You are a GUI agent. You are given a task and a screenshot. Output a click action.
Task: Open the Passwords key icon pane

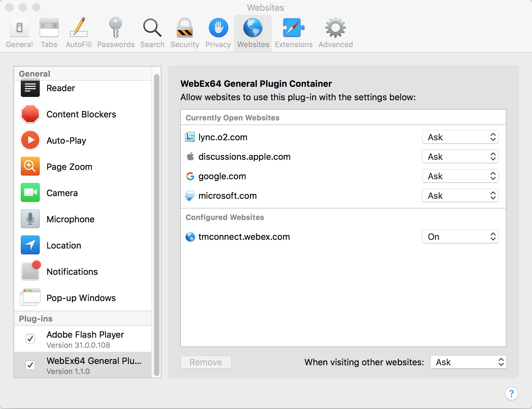click(116, 28)
